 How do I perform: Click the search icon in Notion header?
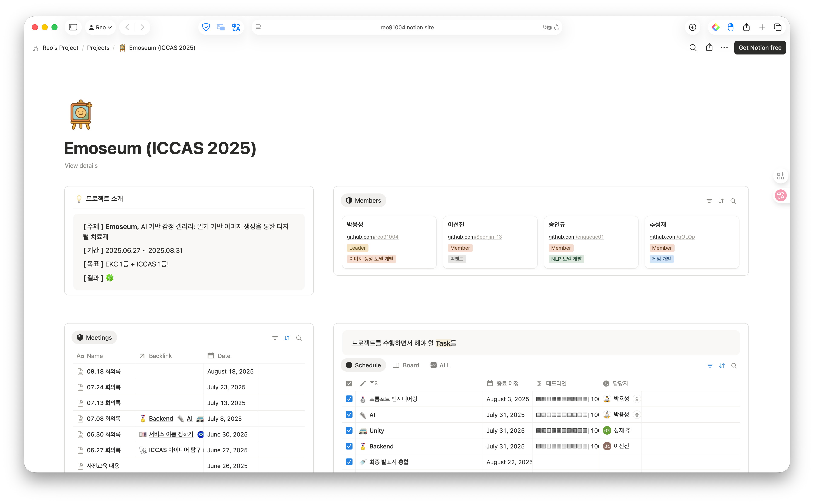(693, 48)
